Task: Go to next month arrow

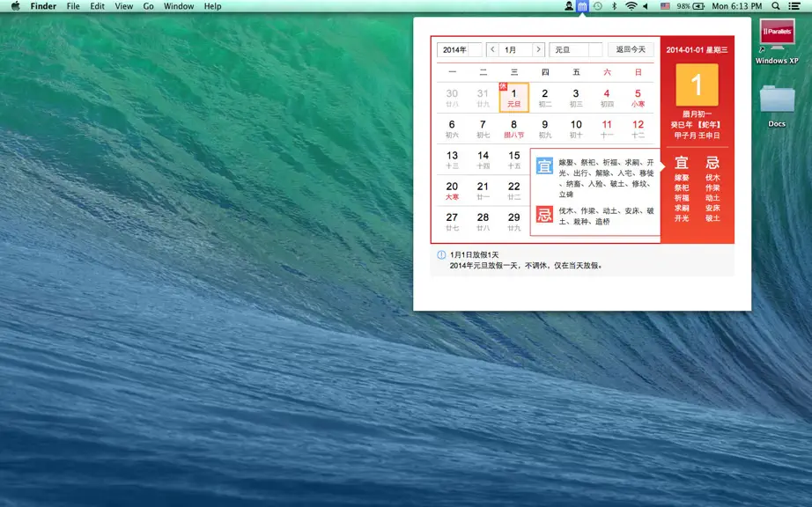Action: click(x=539, y=49)
